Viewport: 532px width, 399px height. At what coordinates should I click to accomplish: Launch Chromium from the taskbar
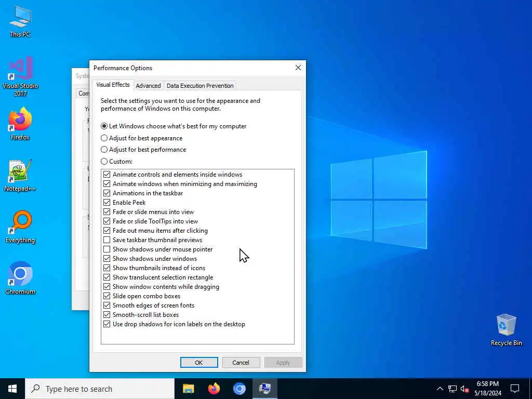(239, 389)
